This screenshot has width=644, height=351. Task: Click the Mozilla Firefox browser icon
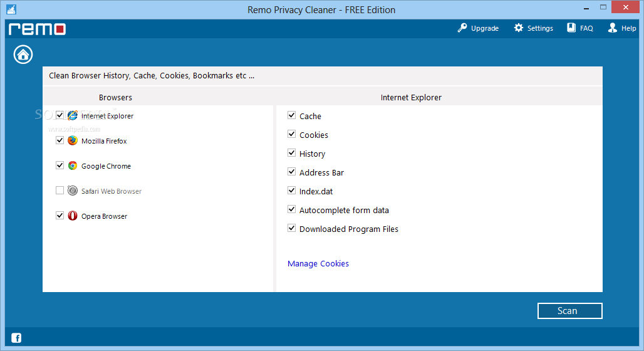click(x=73, y=140)
